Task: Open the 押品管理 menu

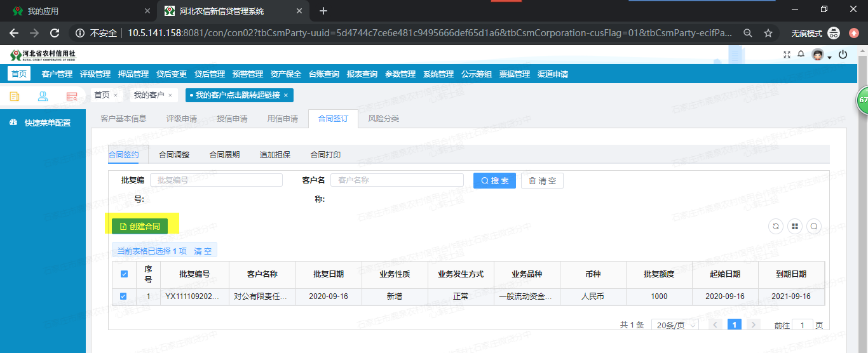Action: tap(133, 74)
